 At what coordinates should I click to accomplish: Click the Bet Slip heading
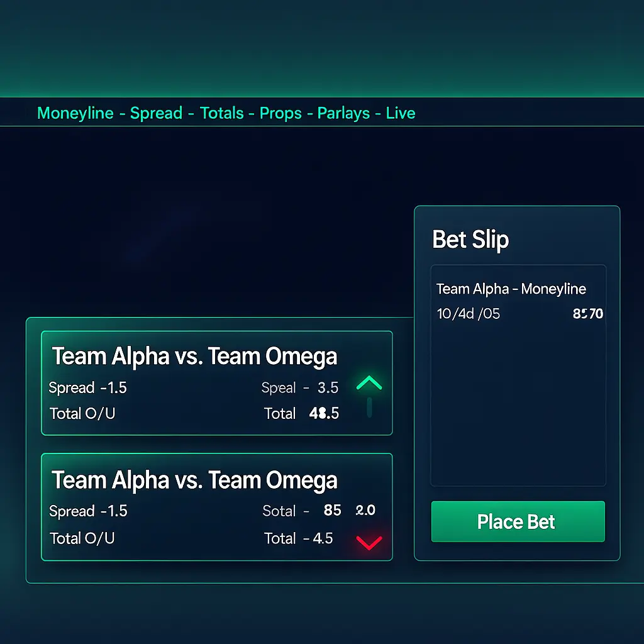470,240
